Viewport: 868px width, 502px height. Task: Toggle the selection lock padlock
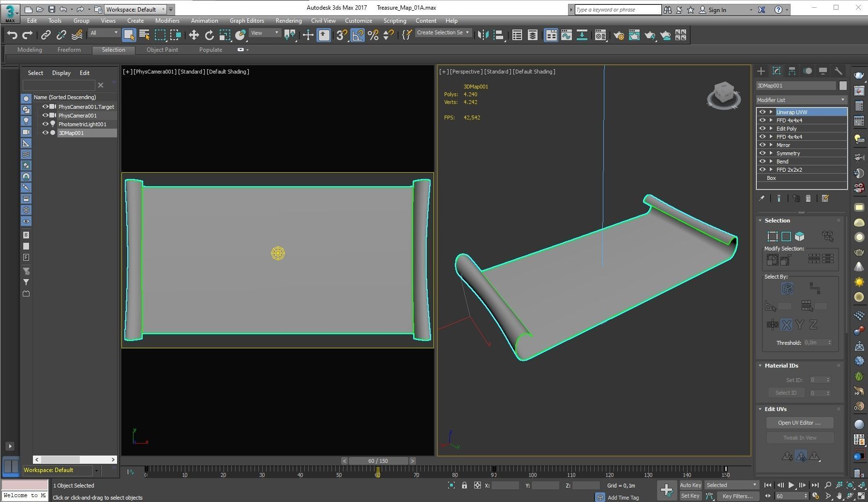click(x=464, y=485)
